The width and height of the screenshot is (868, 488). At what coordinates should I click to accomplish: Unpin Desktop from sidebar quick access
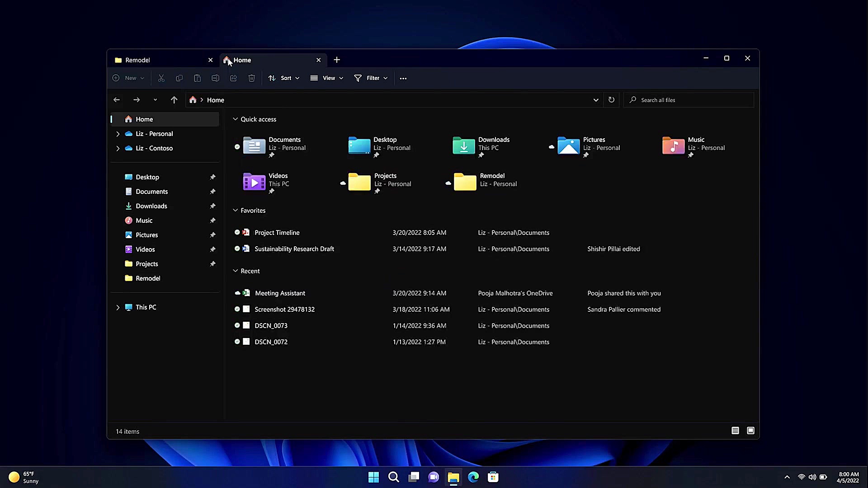pyautogui.click(x=212, y=177)
